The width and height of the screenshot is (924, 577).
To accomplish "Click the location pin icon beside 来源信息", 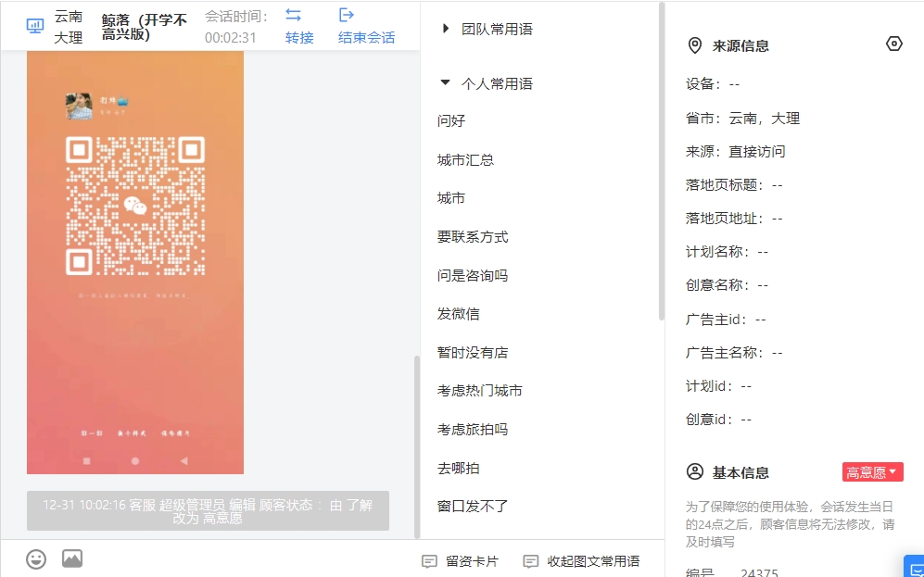I will pyautogui.click(x=695, y=45).
